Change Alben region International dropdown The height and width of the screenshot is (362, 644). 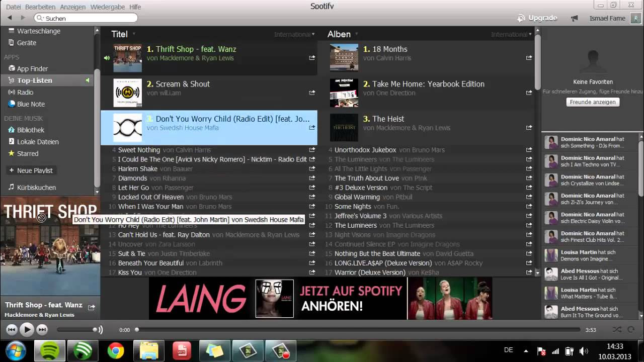[511, 34]
